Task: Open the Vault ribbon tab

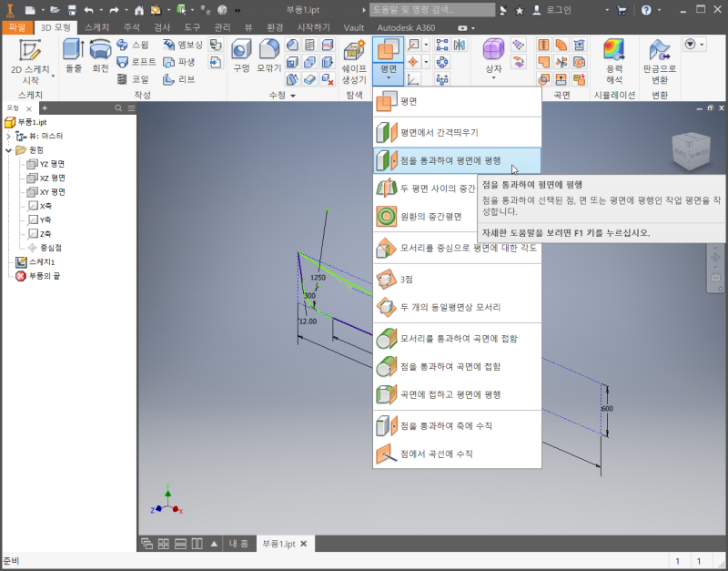Action: (354, 27)
